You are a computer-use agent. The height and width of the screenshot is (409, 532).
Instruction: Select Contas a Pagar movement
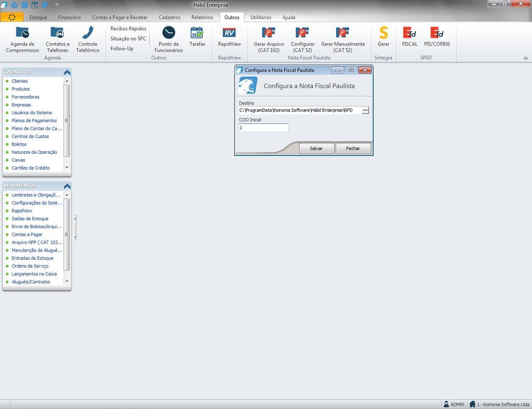coord(27,234)
